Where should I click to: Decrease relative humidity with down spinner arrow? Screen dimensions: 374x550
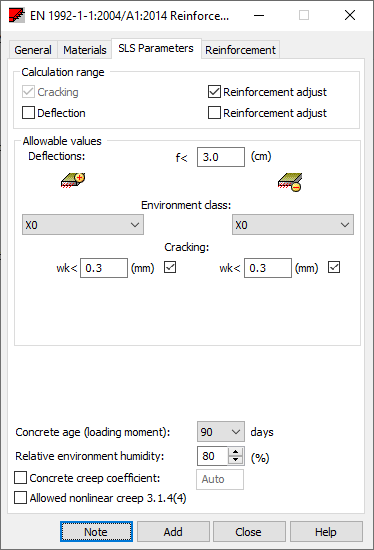click(x=236, y=460)
